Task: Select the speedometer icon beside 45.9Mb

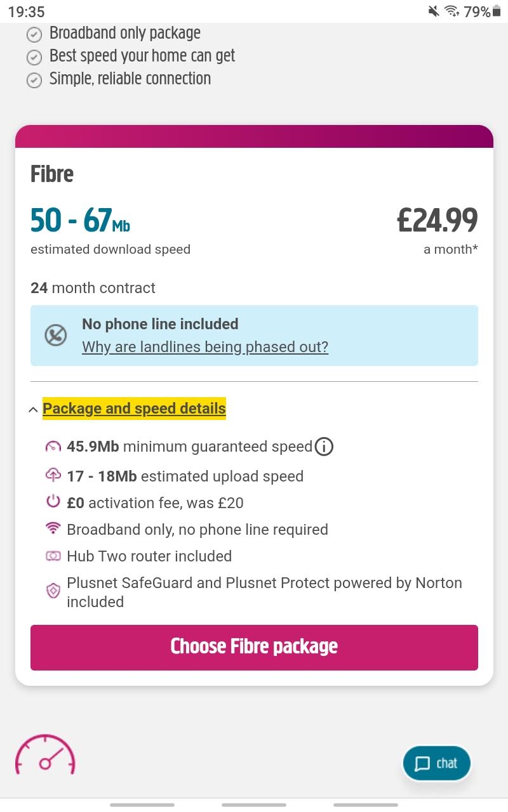Action: click(x=53, y=446)
